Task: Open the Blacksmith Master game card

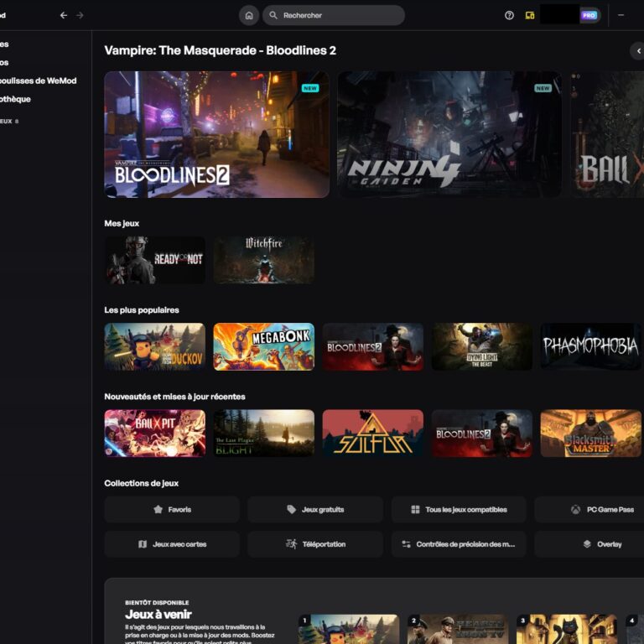Action: point(591,434)
